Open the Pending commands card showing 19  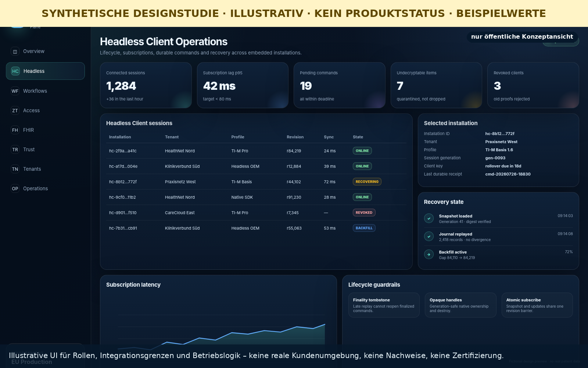tap(340, 85)
